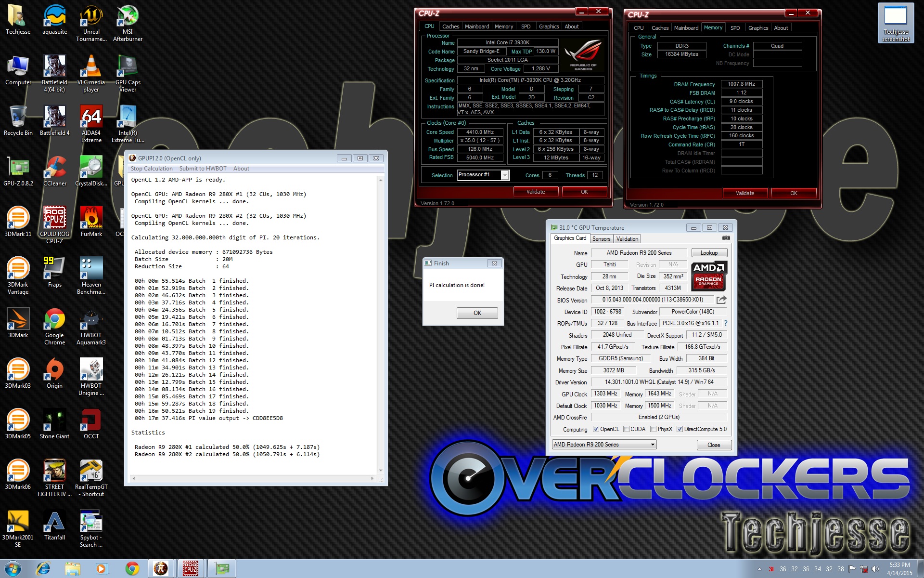Click ROG CPU-Z taskbar button
Image resolution: width=924 pixels, height=578 pixels.
tap(191, 569)
